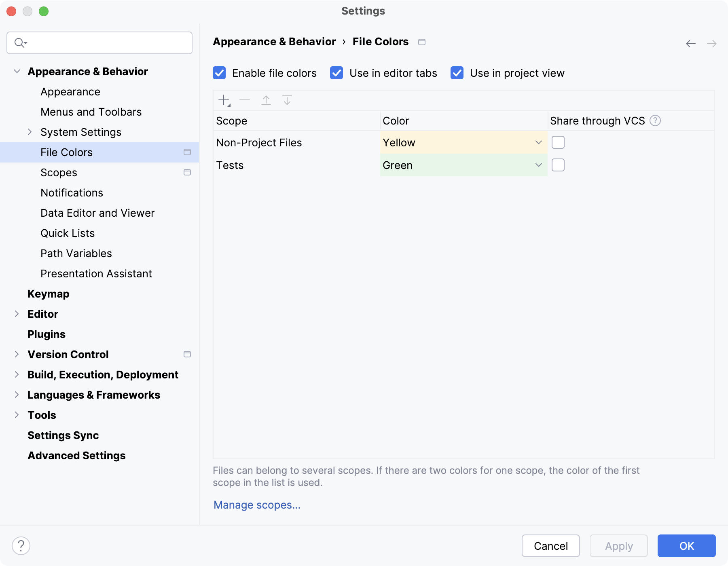Open the Notifications settings page
The height and width of the screenshot is (566, 728).
click(x=72, y=192)
